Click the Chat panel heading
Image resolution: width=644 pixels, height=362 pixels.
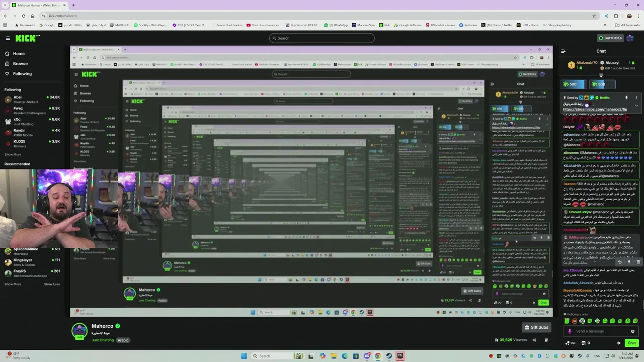[601, 51]
